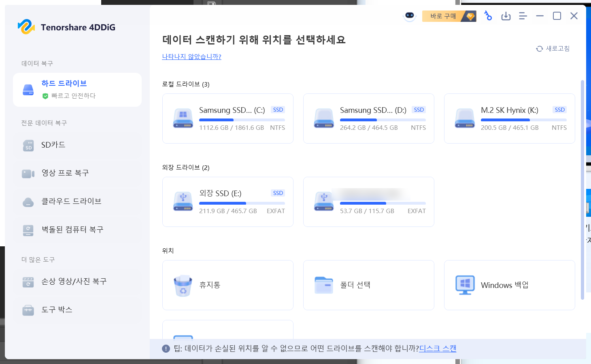
Task: Click the Windows backup monitor icon
Action: (465, 285)
